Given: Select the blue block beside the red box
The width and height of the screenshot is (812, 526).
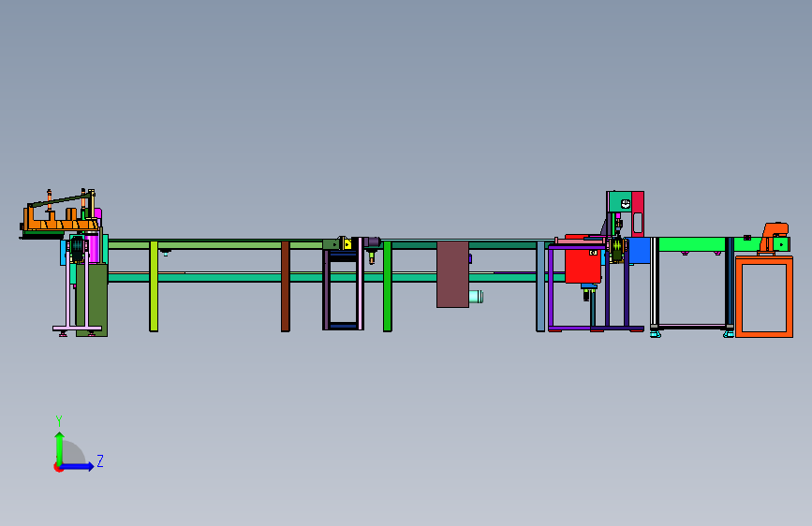Looking at the screenshot, I should tap(640, 250).
